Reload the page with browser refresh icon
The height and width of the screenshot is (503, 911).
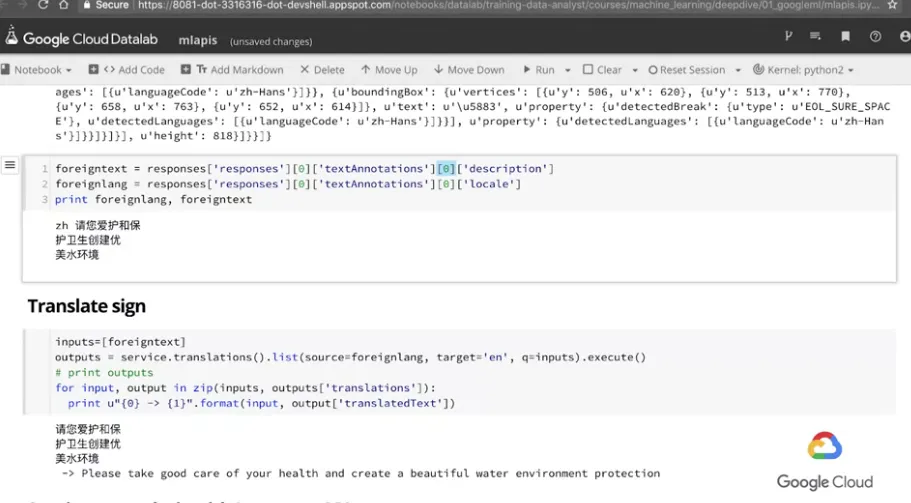tap(42, 5)
